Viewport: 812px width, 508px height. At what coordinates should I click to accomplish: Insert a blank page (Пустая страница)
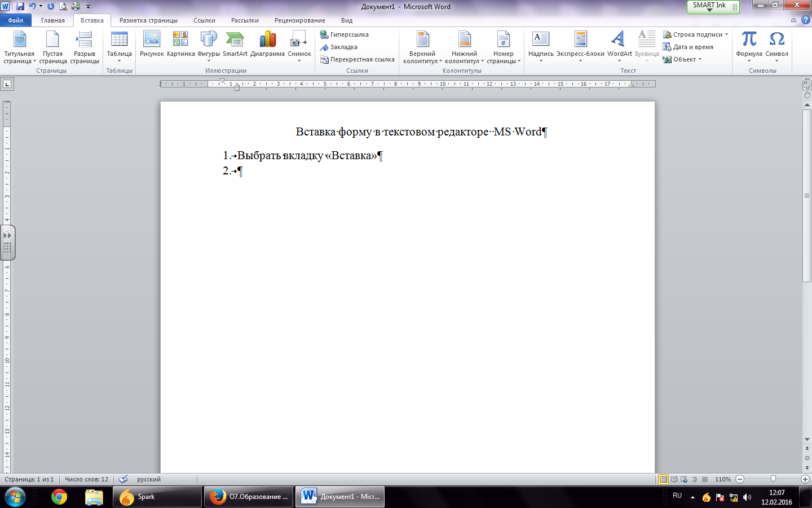pyautogui.click(x=52, y=47)
